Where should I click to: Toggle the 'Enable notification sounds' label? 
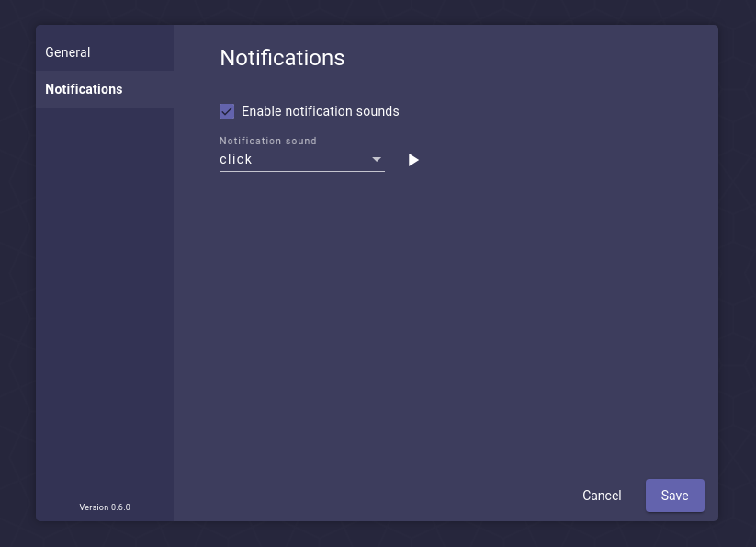pos(321,111)
